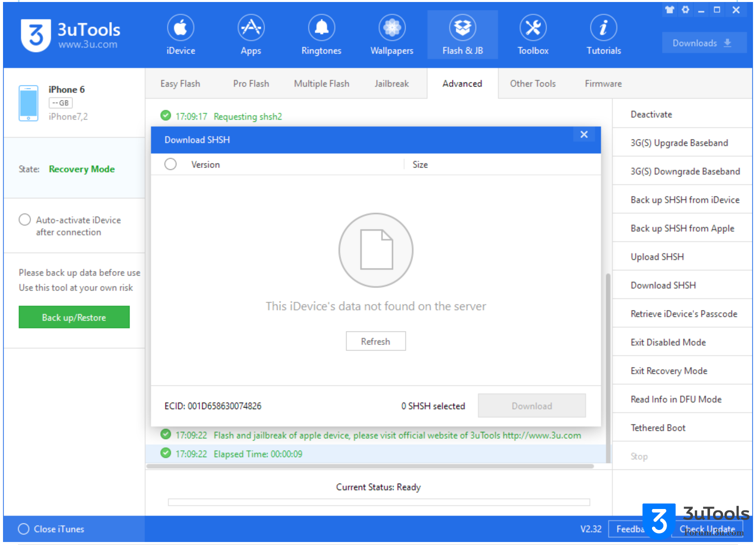The height and width of the screenshot is (545, 756).
Task: Switch to Jailbreak tab
Action: tap(391, 83)
